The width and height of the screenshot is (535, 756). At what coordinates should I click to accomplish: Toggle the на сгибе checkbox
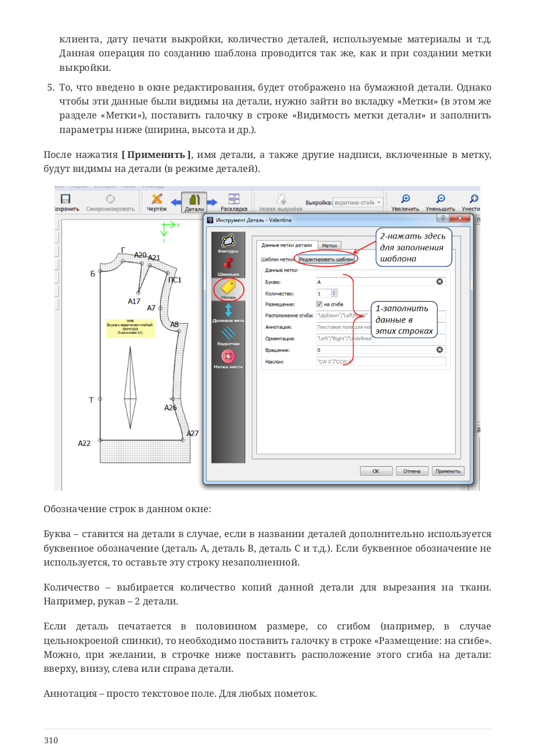[x=319, y=304]
